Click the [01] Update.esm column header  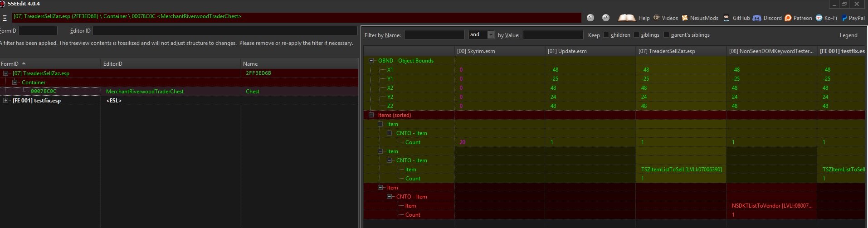click(x=590, y=51)
